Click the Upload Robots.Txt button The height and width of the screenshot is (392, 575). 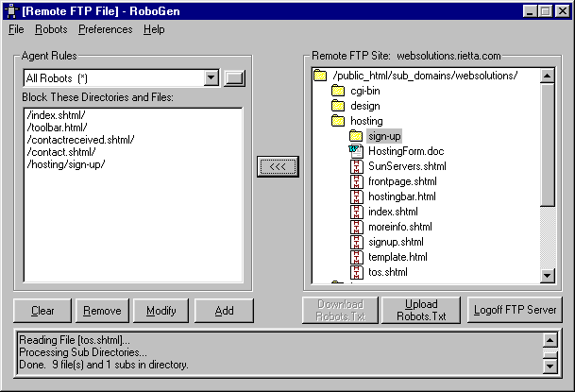pos(421,310)
